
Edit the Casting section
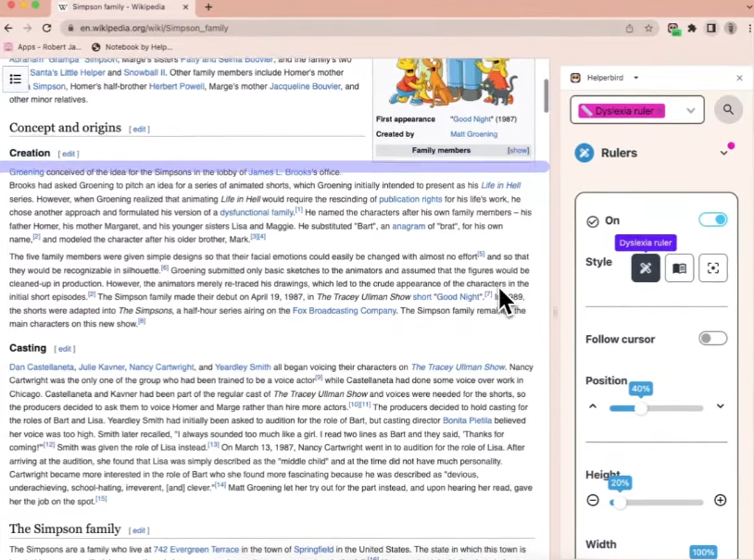tap(65, 349)
